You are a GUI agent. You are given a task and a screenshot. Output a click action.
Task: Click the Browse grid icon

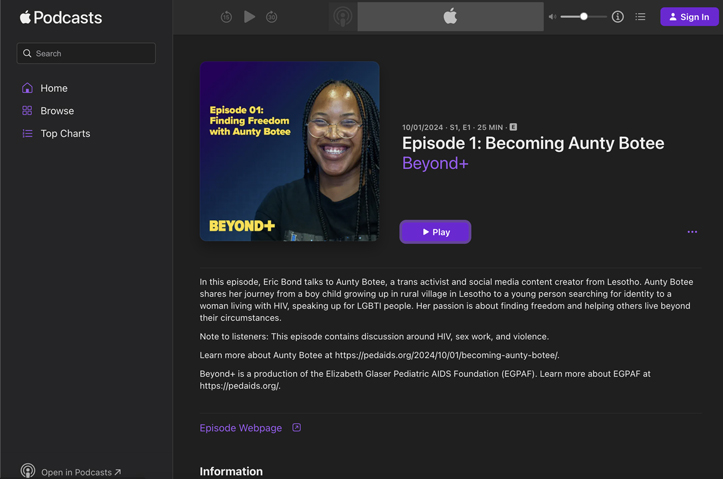tap(27, 111)
